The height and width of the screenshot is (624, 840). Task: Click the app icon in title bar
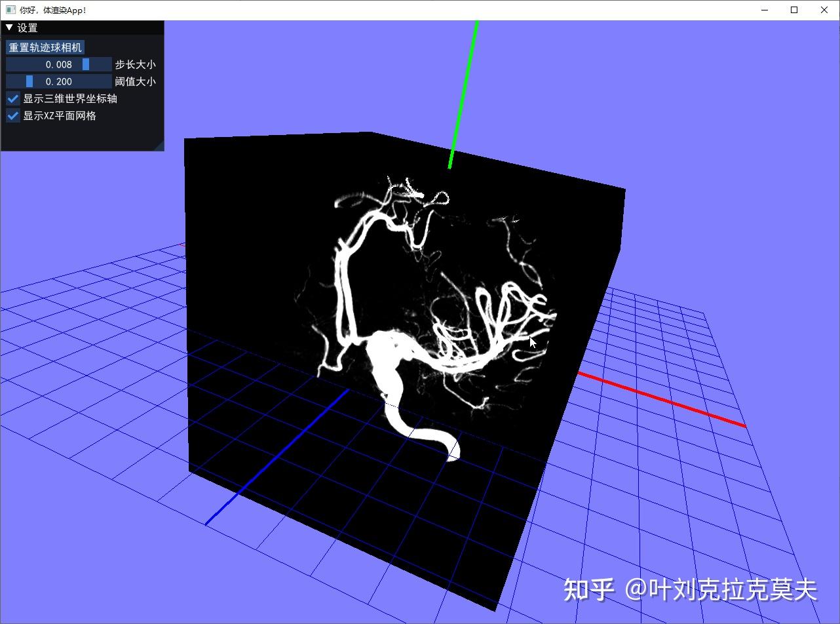tap(10, 10)
